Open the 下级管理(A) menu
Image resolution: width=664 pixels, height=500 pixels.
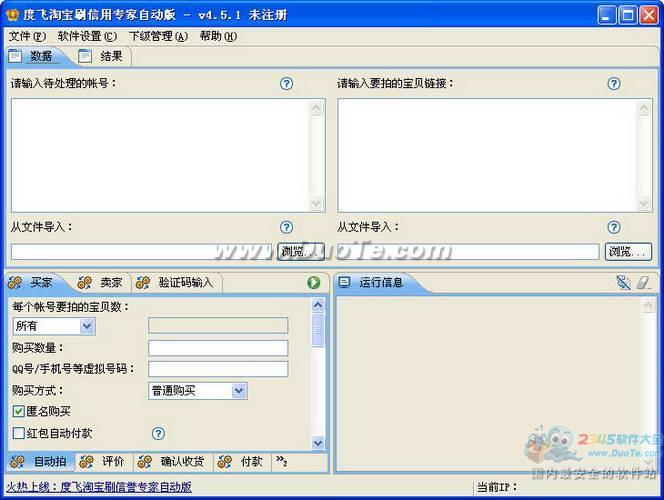tap(158, 36)
